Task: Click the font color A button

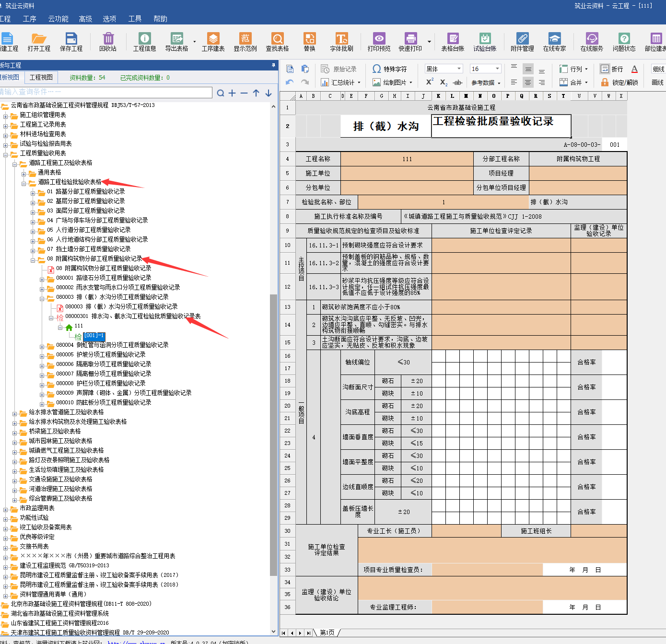Action: [x=634, y=69]
